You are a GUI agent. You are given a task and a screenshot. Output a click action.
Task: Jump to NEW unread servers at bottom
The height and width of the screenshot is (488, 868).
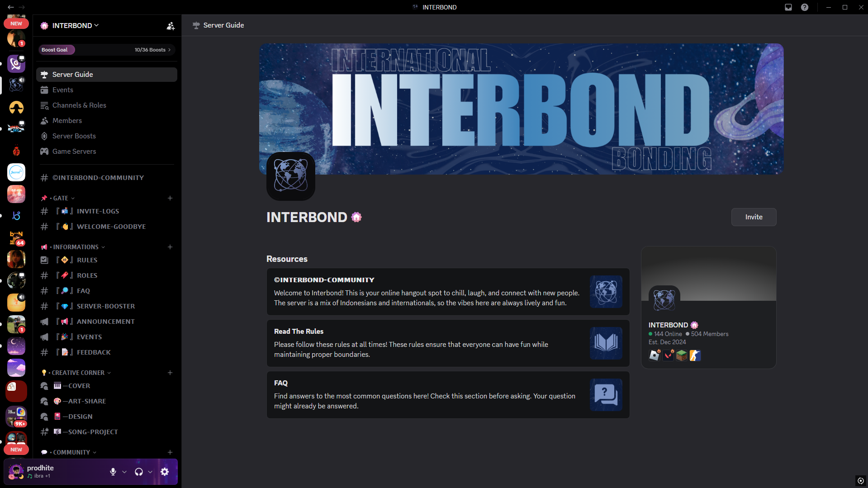point(16,450)
